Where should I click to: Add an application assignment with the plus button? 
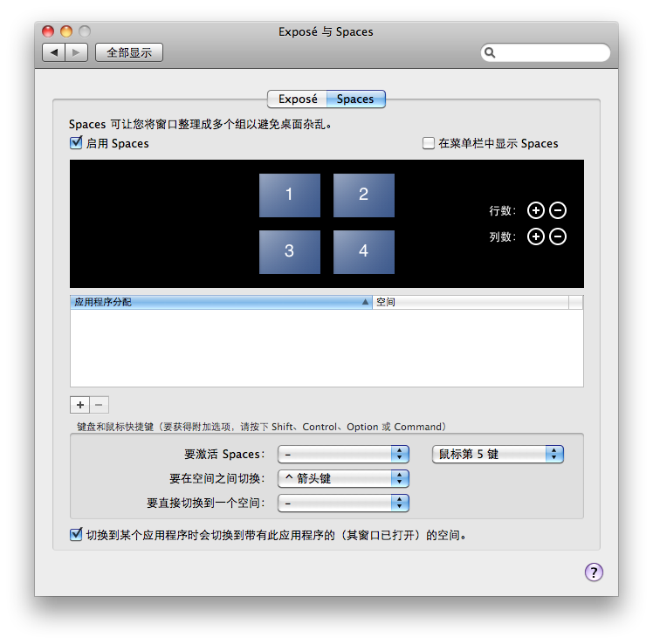(x=80, y=405)
